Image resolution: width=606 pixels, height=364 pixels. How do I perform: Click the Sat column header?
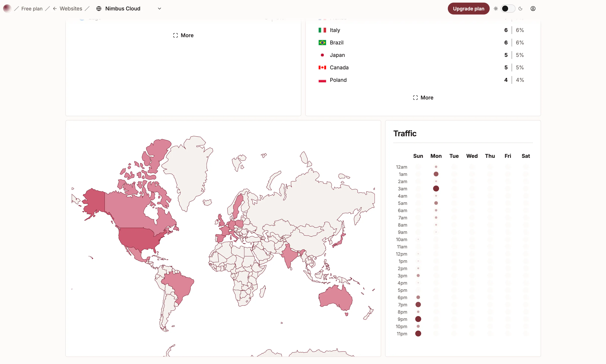[x=526, y=156]
